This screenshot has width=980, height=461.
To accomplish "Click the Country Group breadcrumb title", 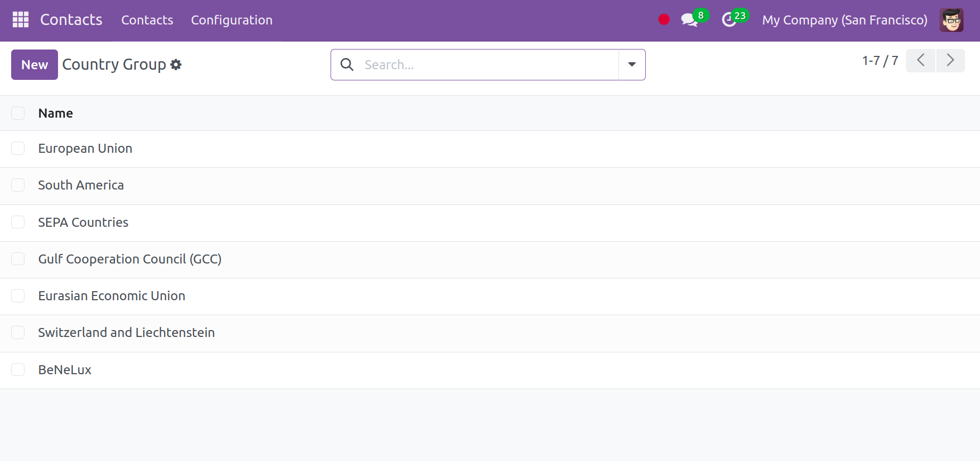I will (114, 64).
